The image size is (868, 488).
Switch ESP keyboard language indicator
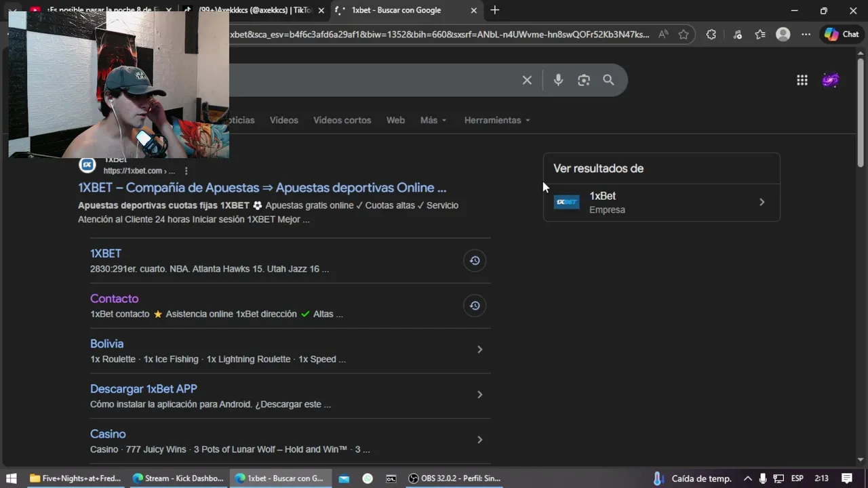(797, 478)
